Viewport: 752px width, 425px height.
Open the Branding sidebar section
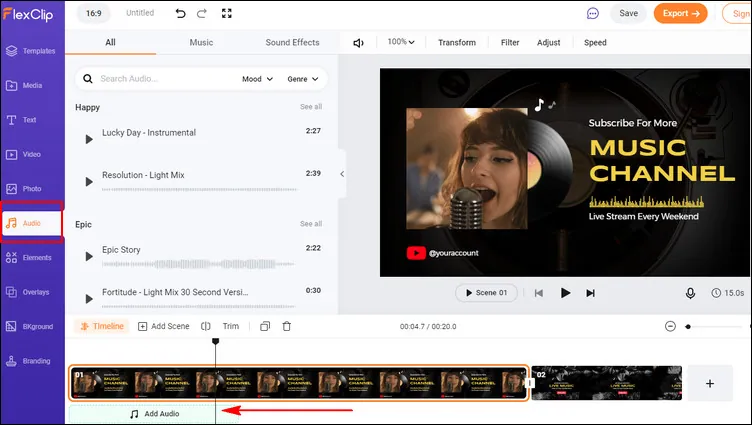tap(28, 361)
